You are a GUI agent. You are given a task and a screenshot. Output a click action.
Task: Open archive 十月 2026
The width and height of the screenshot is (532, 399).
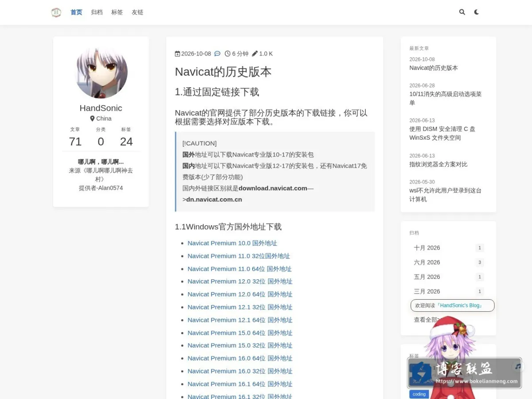click(448, 248)
